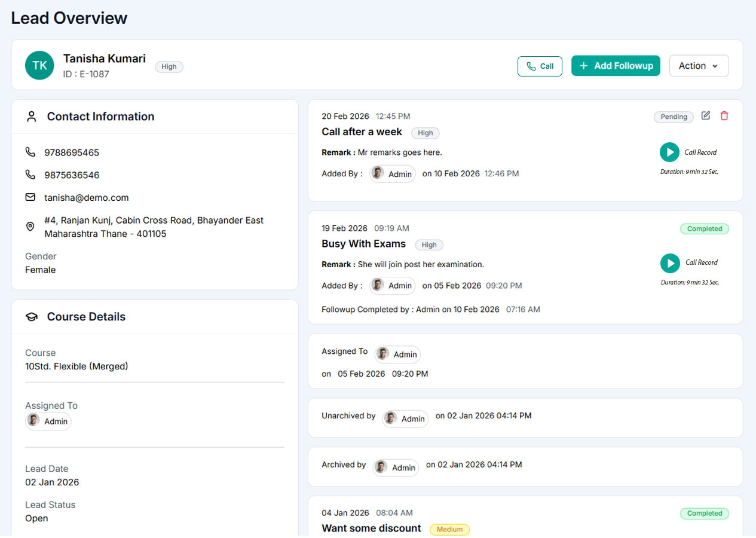The height and width of the screenshot is (538, 756).
Task: Click Admin chip in Unarchived by entry
Action: [x=405, y=418]
